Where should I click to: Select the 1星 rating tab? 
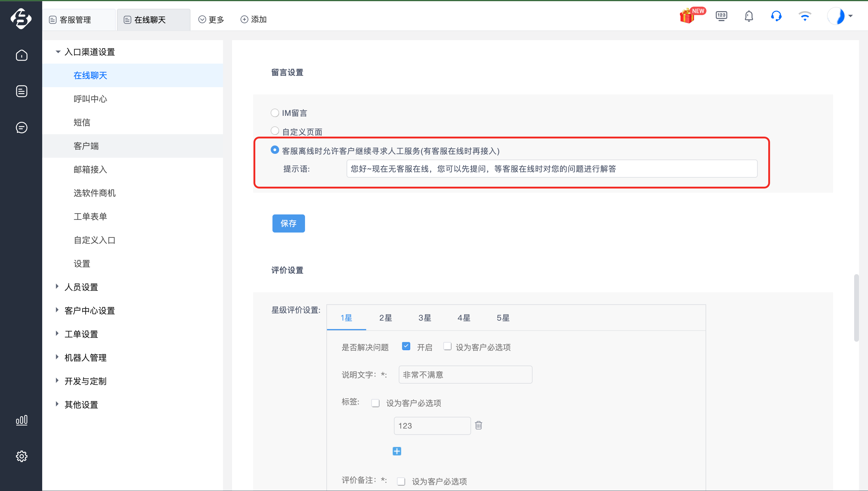[x=346, y=318]
